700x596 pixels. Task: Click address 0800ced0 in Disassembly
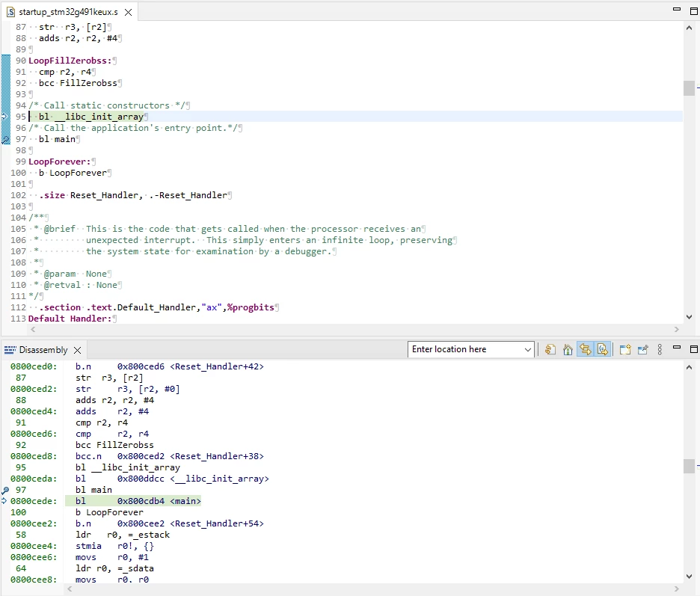click(x=34, y=366)
